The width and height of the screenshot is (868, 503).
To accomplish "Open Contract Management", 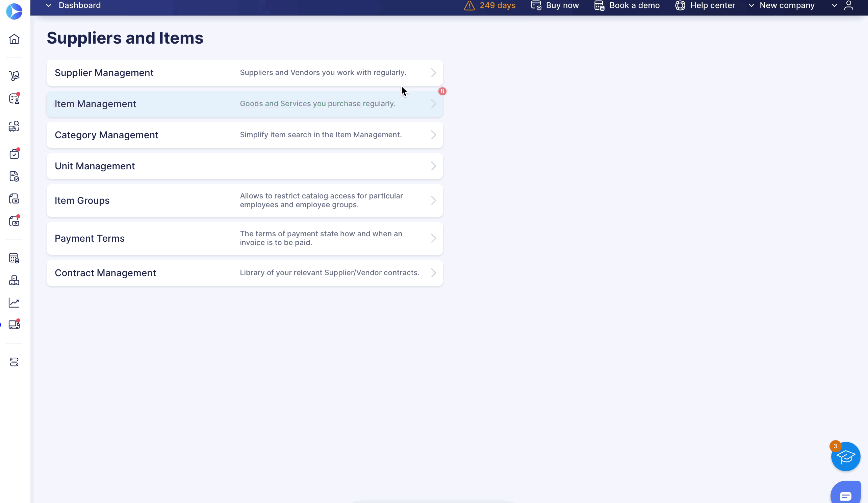I will [x=245, y=273].
